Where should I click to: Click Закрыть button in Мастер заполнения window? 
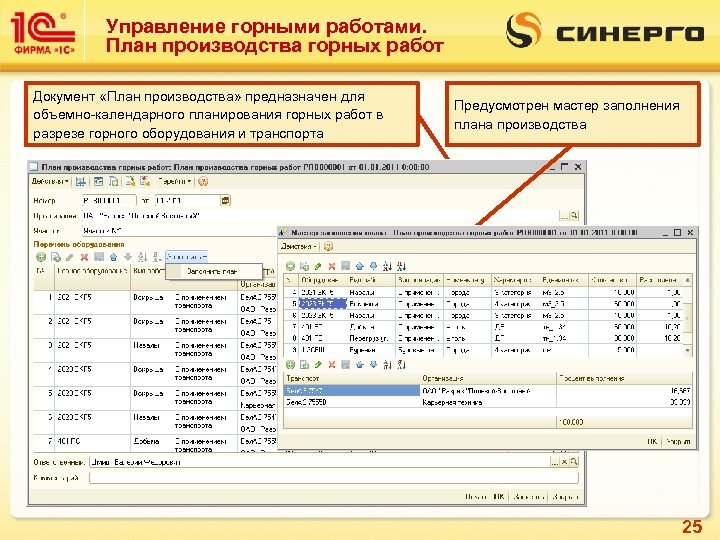click(678, 441)
